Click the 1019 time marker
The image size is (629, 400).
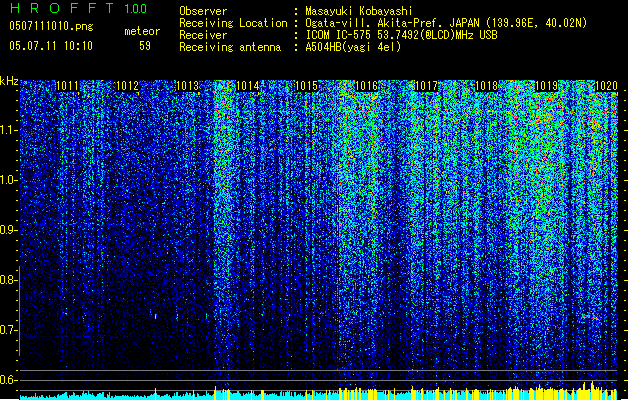tap(546, 86)
